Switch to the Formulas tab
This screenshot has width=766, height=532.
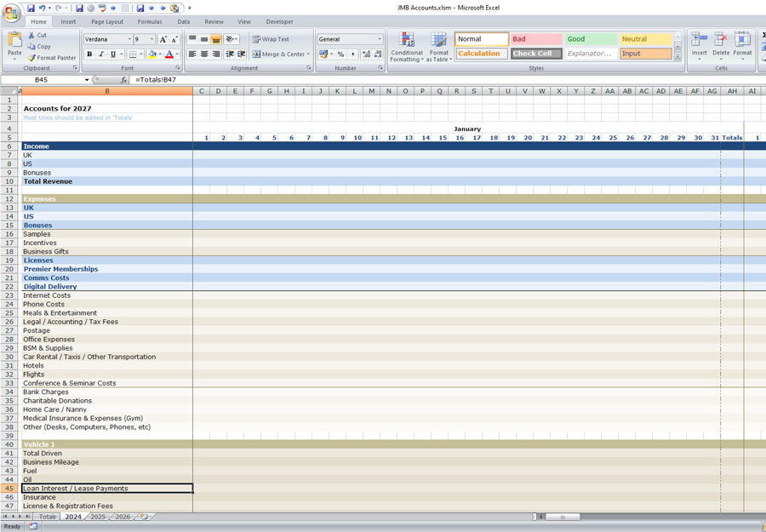point(150,21)
